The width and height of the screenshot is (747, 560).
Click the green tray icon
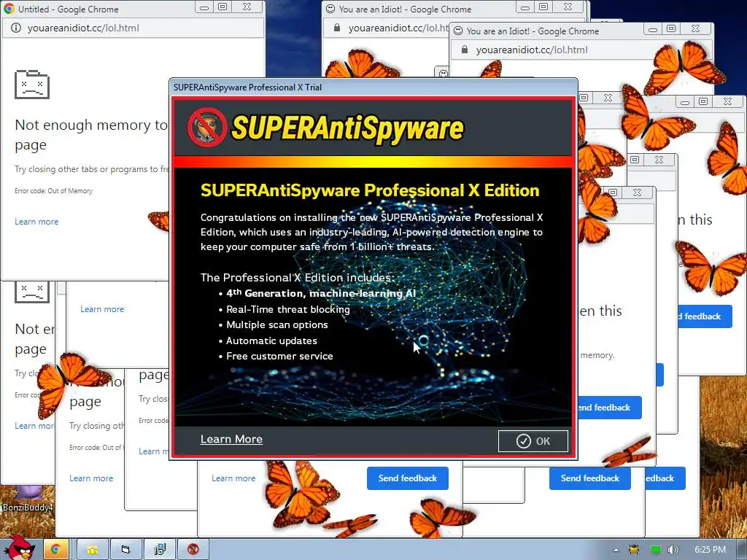(656, 550)
